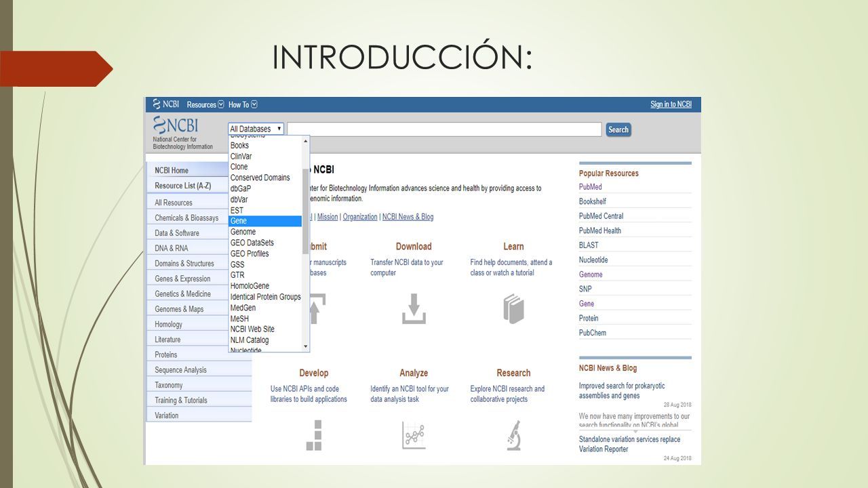Click the dropdown list scrollbar thumb
868x488 pixels.
[306, 211]
